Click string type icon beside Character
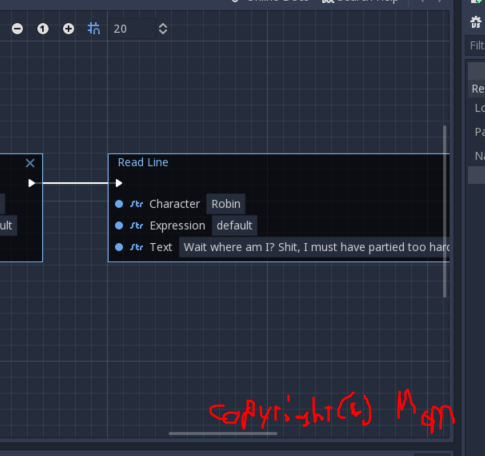The height and width of the screenshot is (456, 485). tap(136, 204)
